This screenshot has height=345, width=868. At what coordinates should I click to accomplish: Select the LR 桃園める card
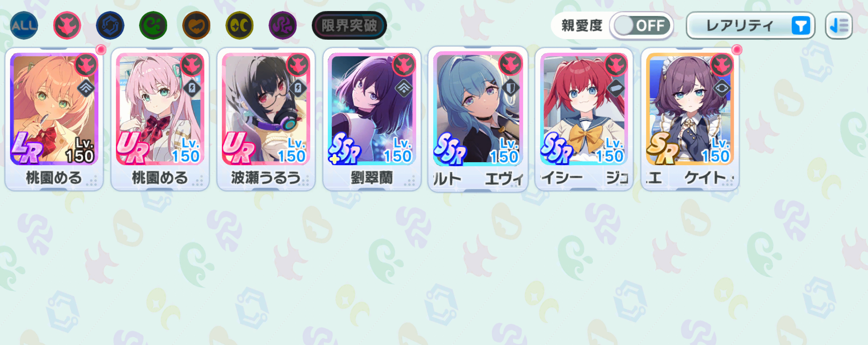pos(54,119)
